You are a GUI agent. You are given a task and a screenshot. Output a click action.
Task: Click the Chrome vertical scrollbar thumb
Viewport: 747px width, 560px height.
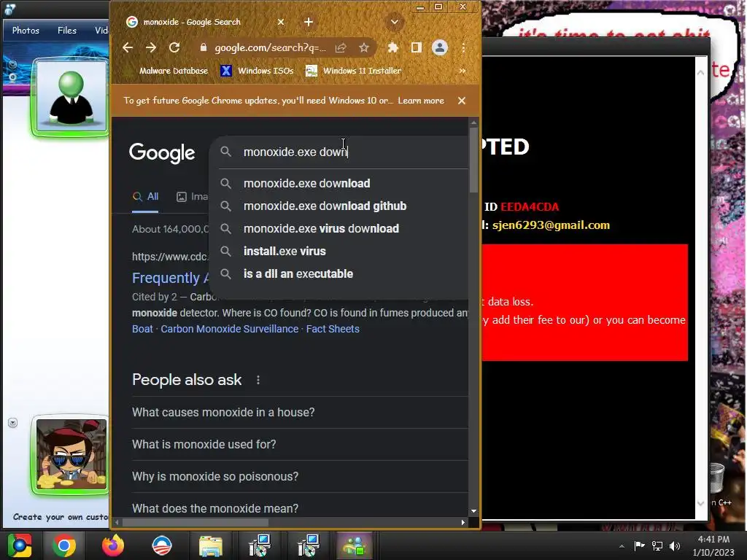click(x=473, y=160)
